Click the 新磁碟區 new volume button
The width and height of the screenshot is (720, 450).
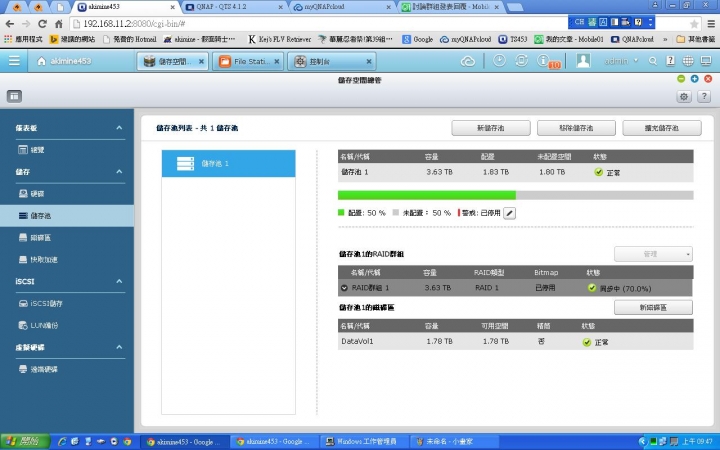point(653,308)
